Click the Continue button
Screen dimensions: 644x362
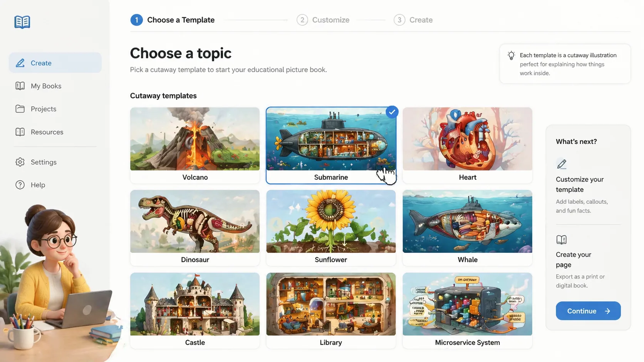point(588,311)
